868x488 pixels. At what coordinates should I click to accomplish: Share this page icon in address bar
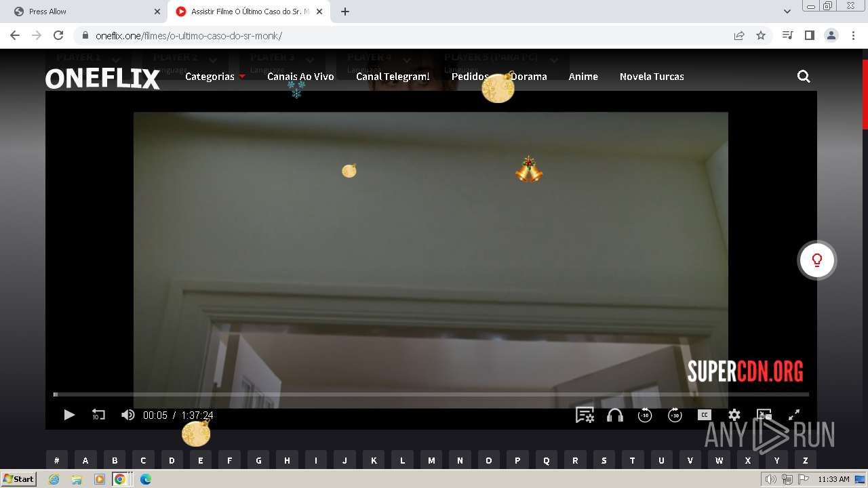pyautogui.click(x=739, y=35)
